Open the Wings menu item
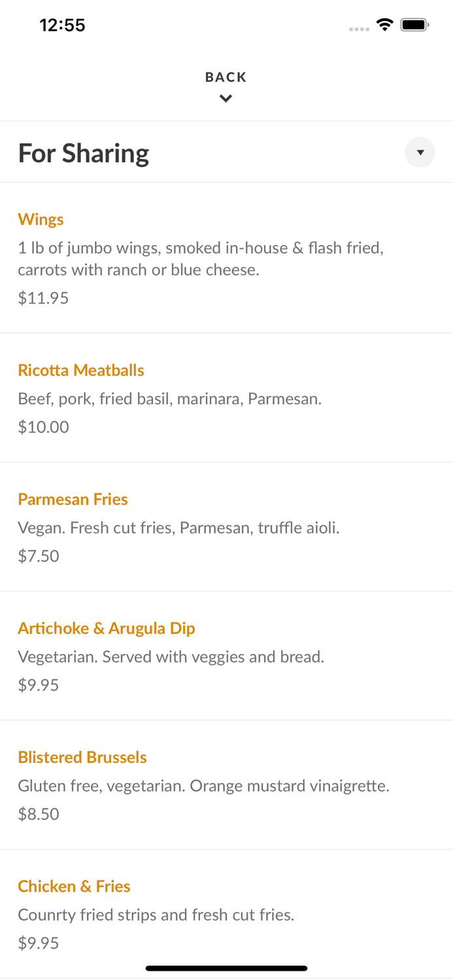This screenshot has width=453, height=980. 41,219
